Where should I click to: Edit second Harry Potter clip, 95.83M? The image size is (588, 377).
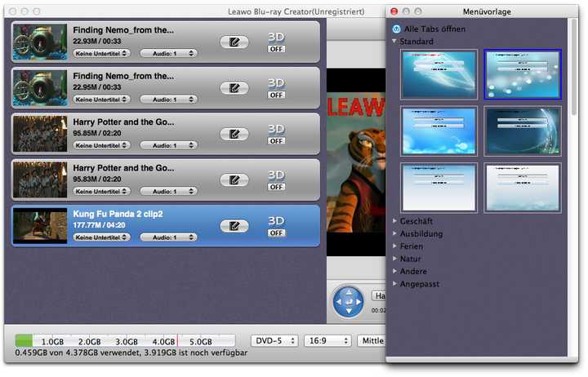coord(234,180)
